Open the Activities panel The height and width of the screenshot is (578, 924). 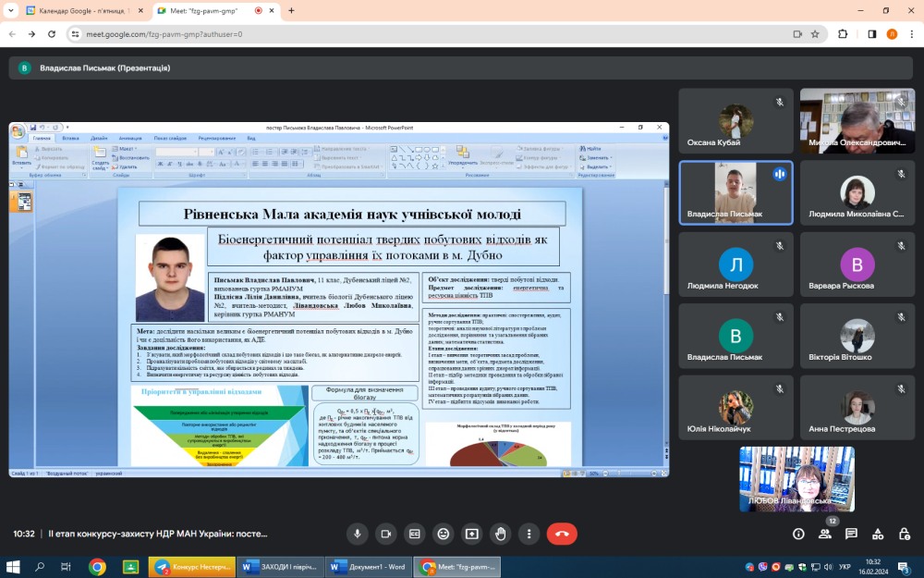(878, 534)
